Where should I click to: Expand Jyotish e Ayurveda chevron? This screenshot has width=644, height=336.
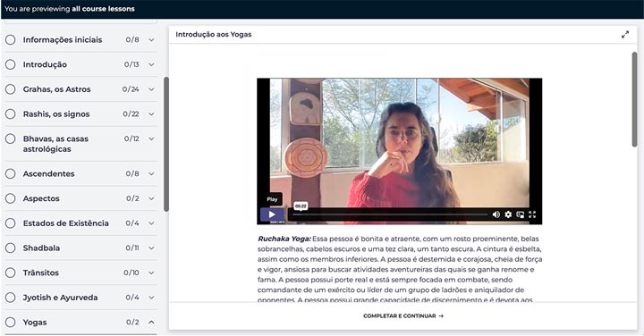[x=151, y=298]
